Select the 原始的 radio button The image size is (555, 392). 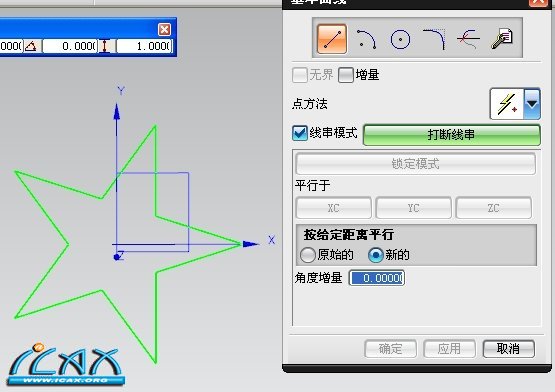(307, 255)
